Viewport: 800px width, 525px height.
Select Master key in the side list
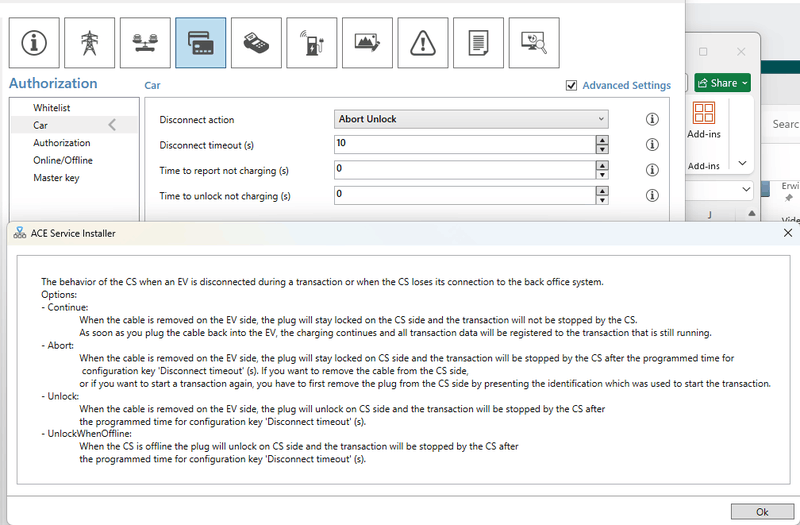point(56,178)
